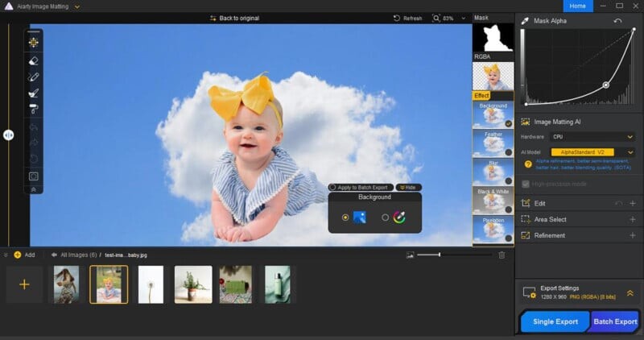
Task: Open the Hardware CPU dropdown
Action: click(592, 137)
